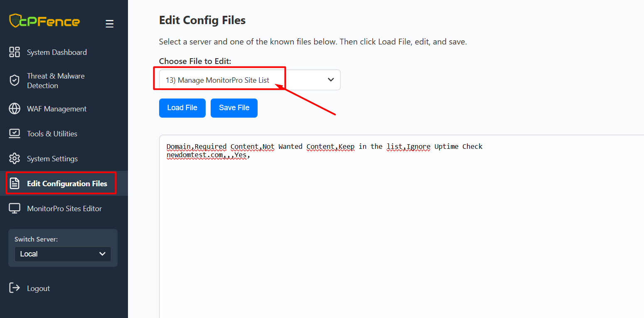The width and height of the screenshot is (644, 318).
Task: Open the Choose File to Edit dropdown
Action: tap(249, 80)
